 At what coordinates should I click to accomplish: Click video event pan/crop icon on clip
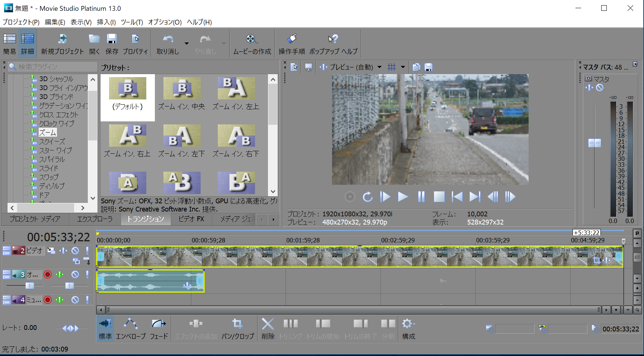click(597, 260)
